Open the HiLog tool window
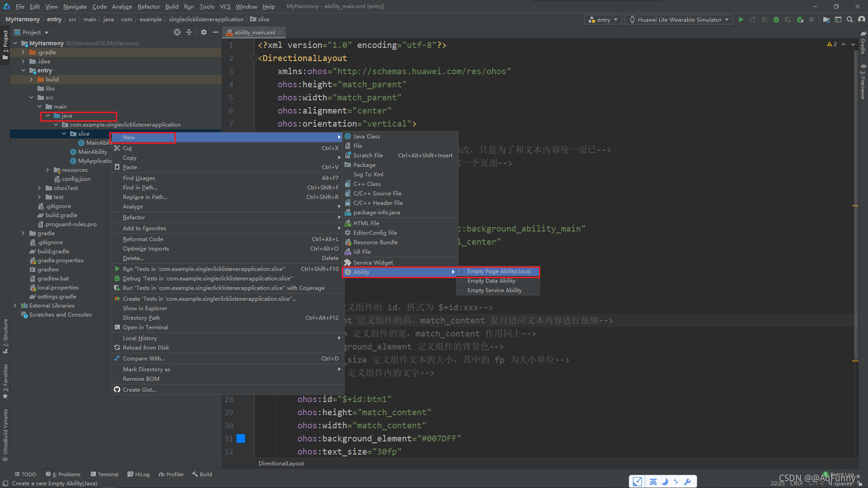The height and width of the screenshot is (488, 868). [x=138, y=474]
